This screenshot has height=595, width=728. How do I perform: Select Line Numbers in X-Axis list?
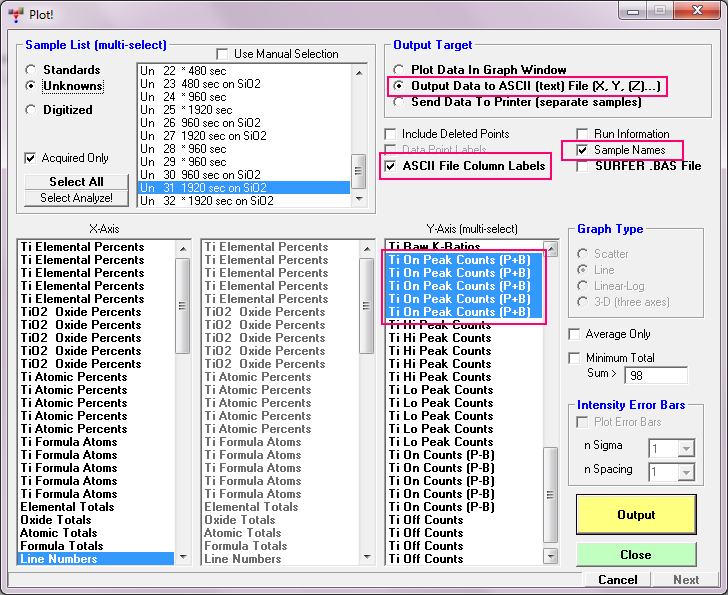97,559
